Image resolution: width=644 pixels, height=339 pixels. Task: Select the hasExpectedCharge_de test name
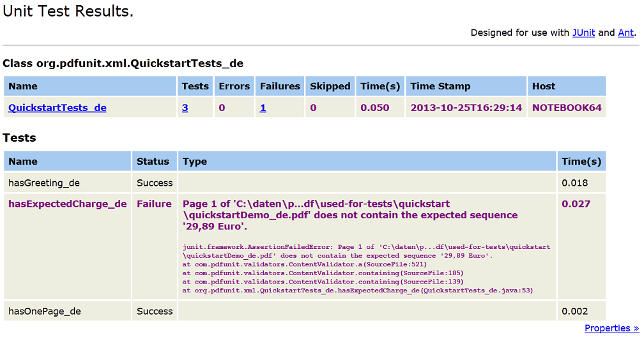tap(67, 204)
